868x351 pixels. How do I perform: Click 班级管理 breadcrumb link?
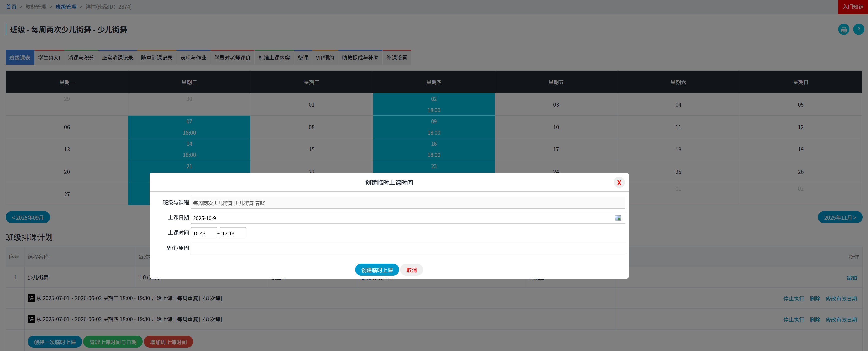click(x=66, y=7)
